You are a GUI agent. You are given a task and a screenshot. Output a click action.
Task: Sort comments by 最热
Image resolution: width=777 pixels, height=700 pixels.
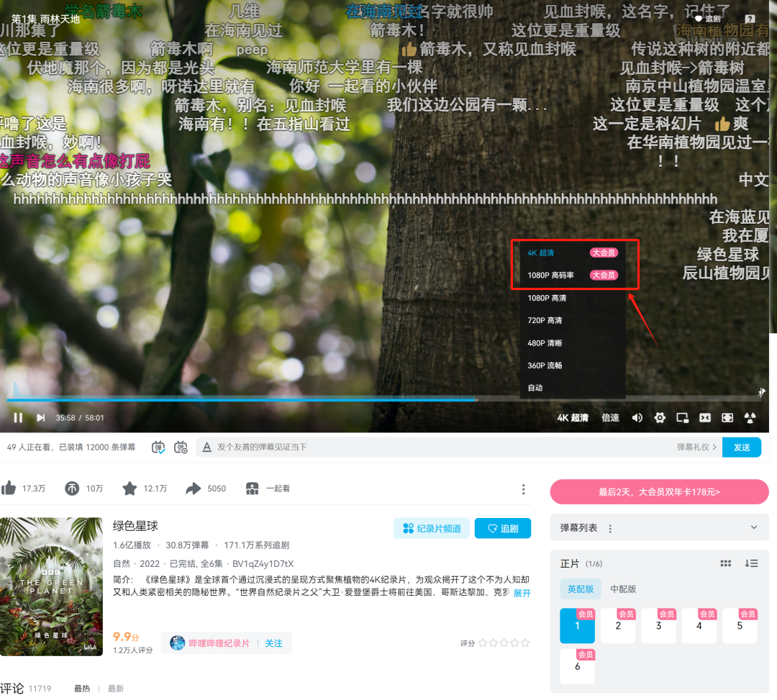tap(82, 688)
